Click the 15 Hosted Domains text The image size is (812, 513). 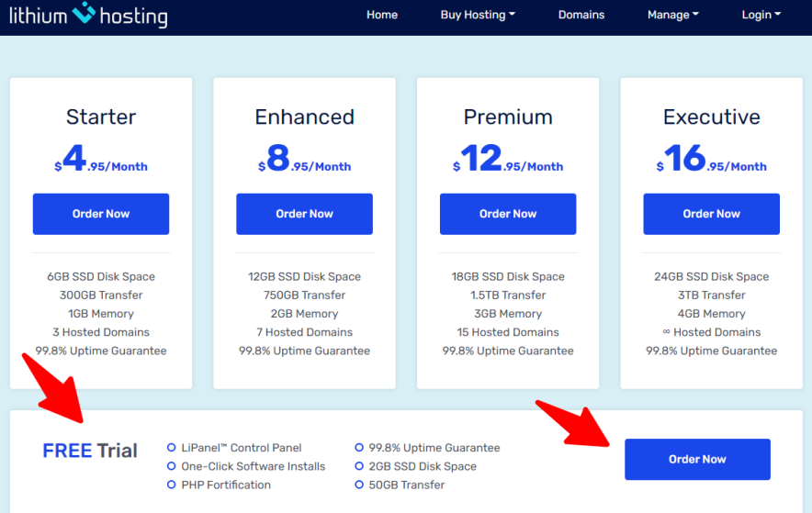(508, 332)
